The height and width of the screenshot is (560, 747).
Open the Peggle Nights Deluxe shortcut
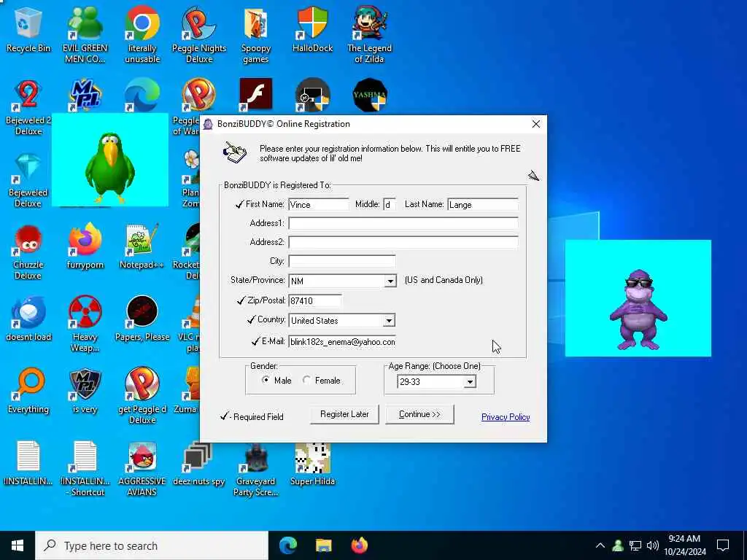[x=198, y=34]
